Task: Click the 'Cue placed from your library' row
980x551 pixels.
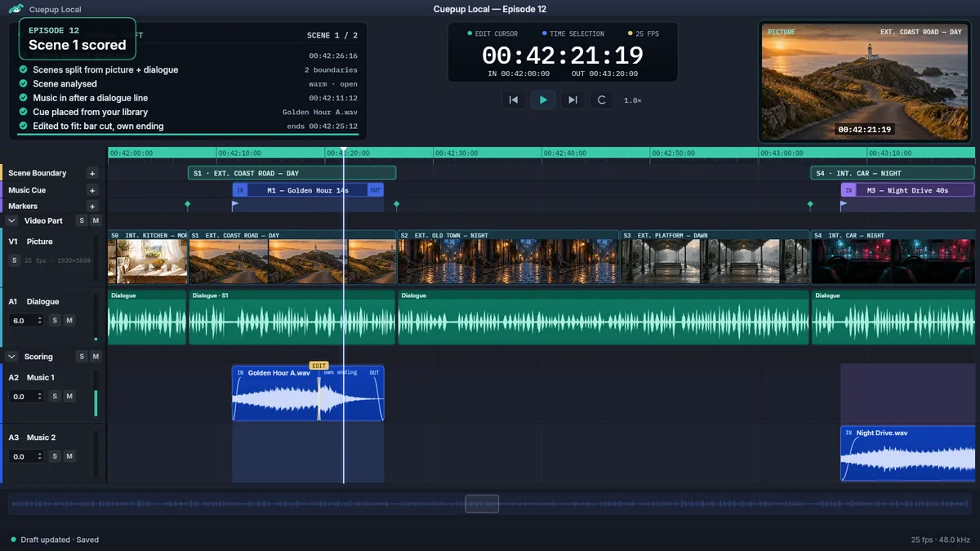Action: (189, 112)
